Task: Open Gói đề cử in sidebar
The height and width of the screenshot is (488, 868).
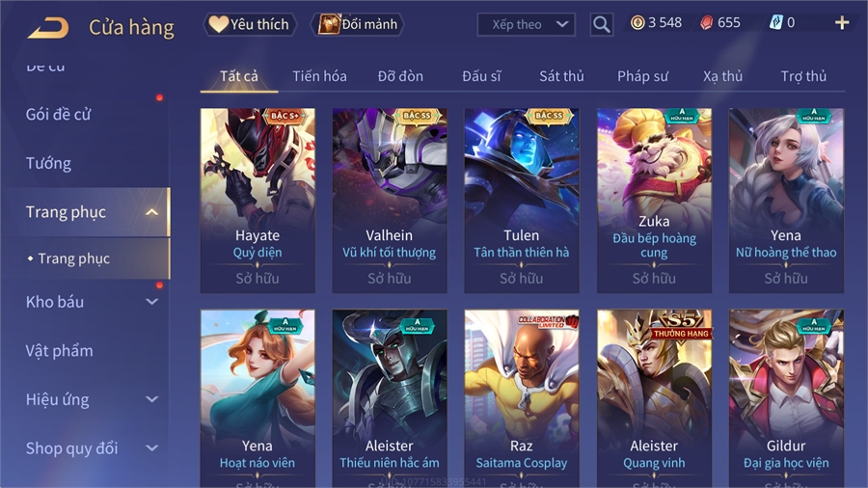Action: click(58, 115)
